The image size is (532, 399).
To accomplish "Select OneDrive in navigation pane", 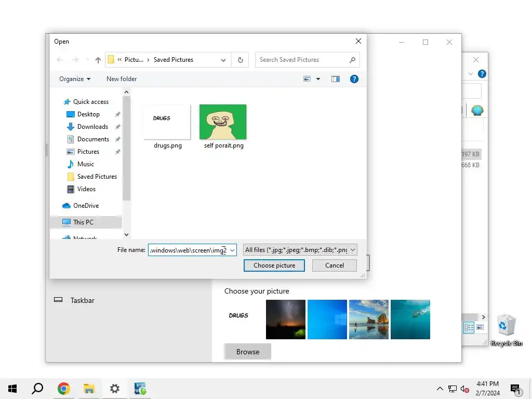I will pyautogui.click(x=86, y=206).
